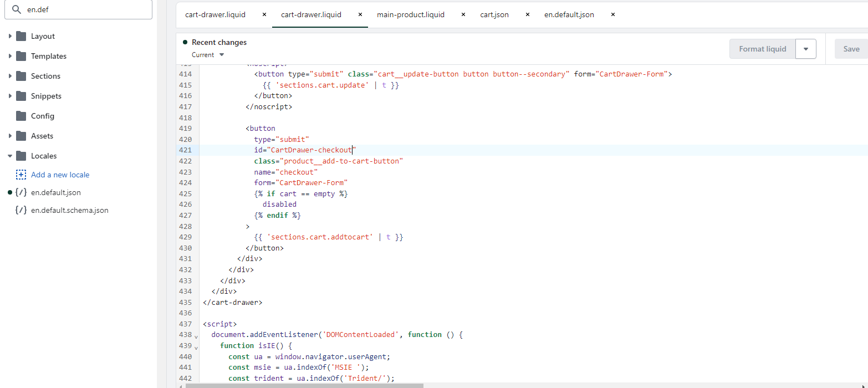Open the Format liquid dropdown arrow

point(806,49)
